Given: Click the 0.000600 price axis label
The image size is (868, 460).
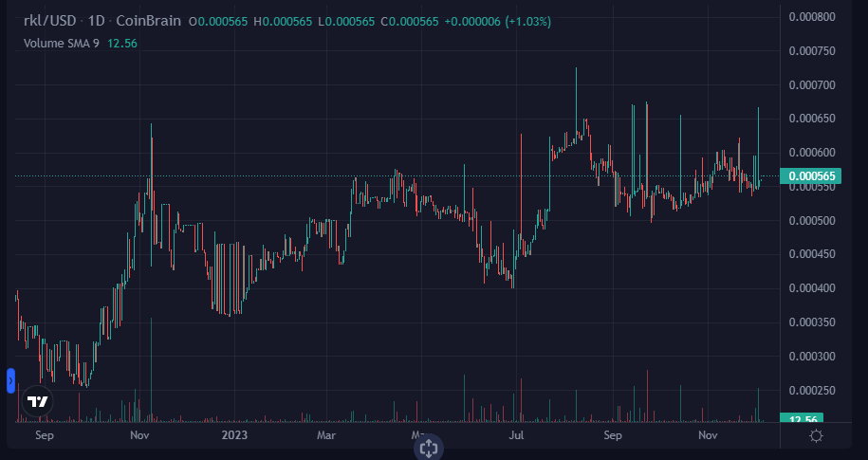Looking at the screenshot, I should (811, 152).
